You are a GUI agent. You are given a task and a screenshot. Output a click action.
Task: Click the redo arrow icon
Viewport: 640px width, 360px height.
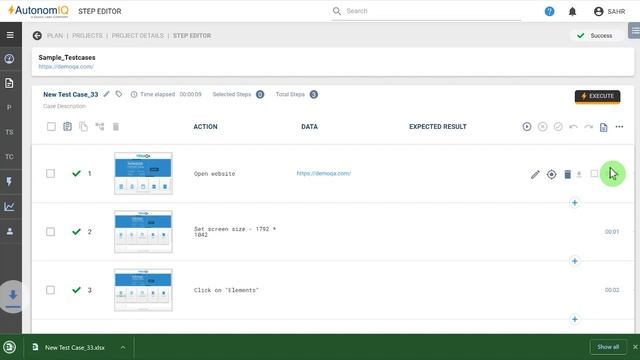(x=588, y=127)
